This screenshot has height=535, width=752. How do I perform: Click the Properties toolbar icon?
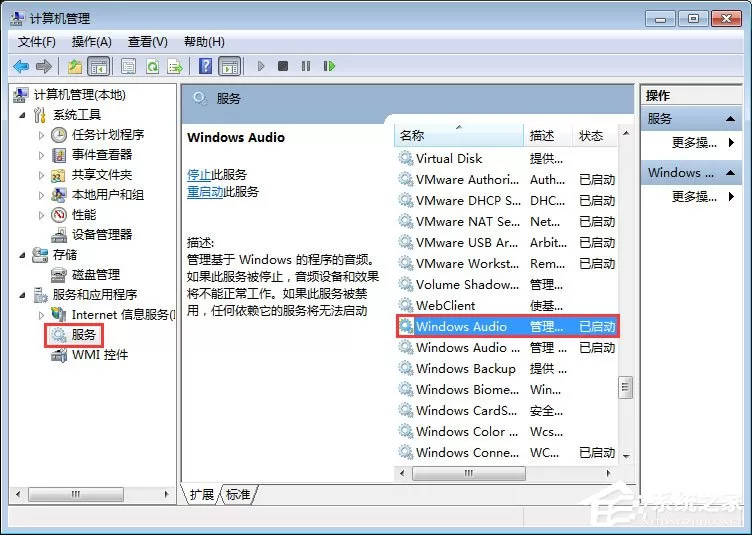pos(129,66)
